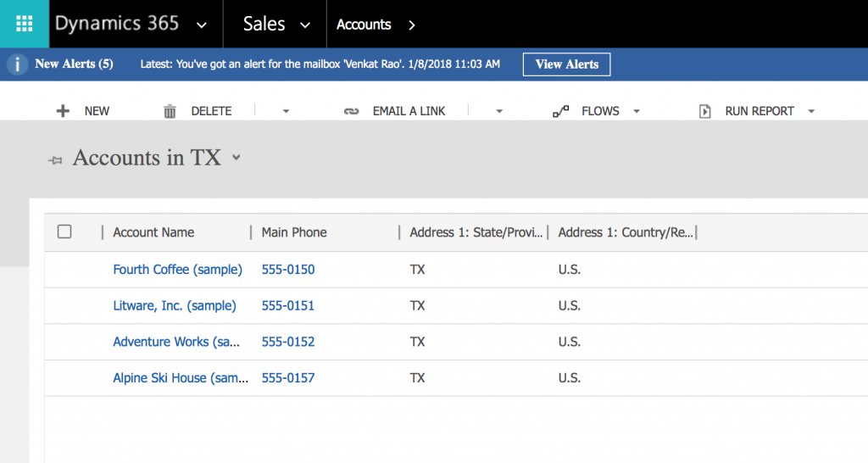Click the Run Report icon
868x463 pixels.
coord(704,111)
